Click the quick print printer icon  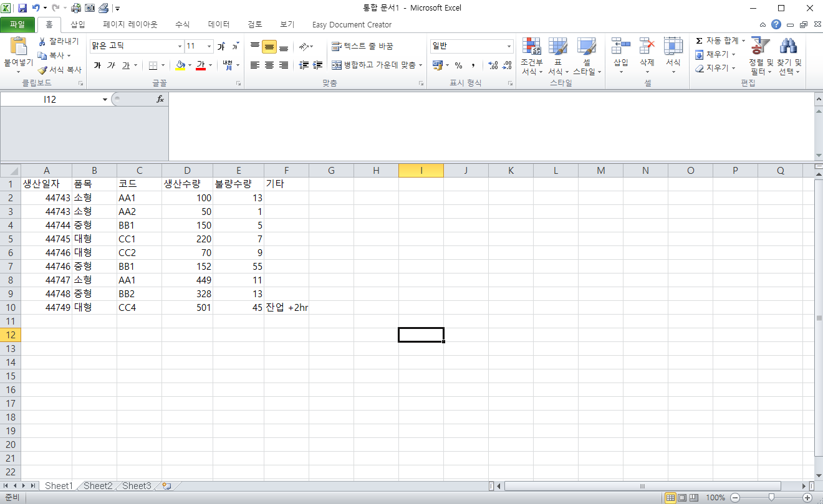[76, 8]
